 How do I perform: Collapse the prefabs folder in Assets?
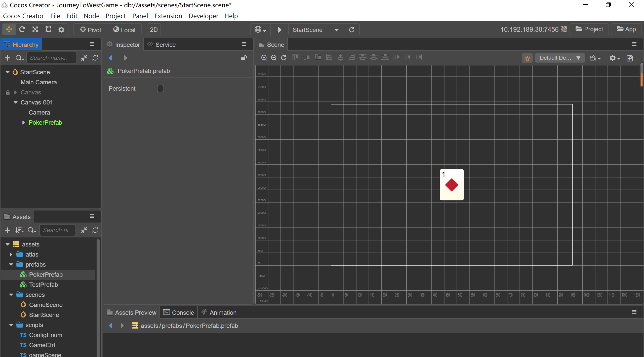point(11,264)
